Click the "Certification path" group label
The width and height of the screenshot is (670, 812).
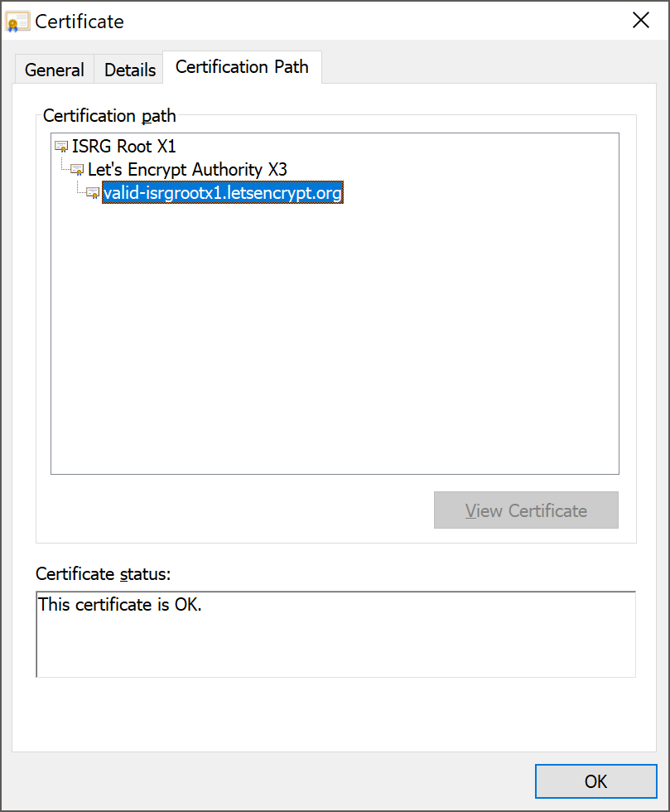pos(109,115)
